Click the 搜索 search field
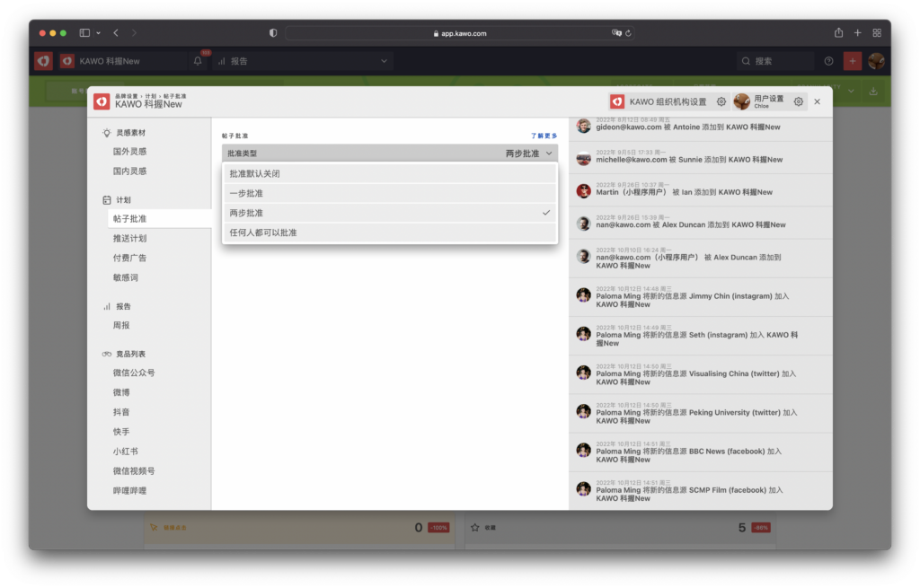This screenshot has width=920, height=588. [x=777, y=61]
